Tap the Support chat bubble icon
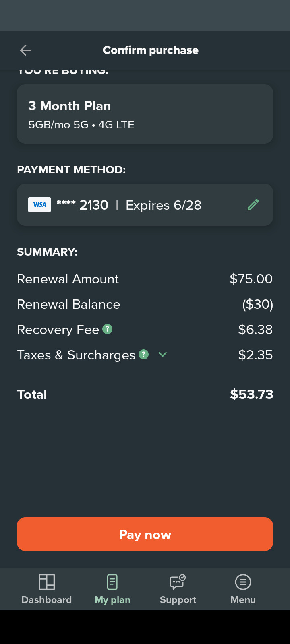Image resolution: width=290 pixels, height=644 pixels. pyautogui.click(x=178, y=582)
